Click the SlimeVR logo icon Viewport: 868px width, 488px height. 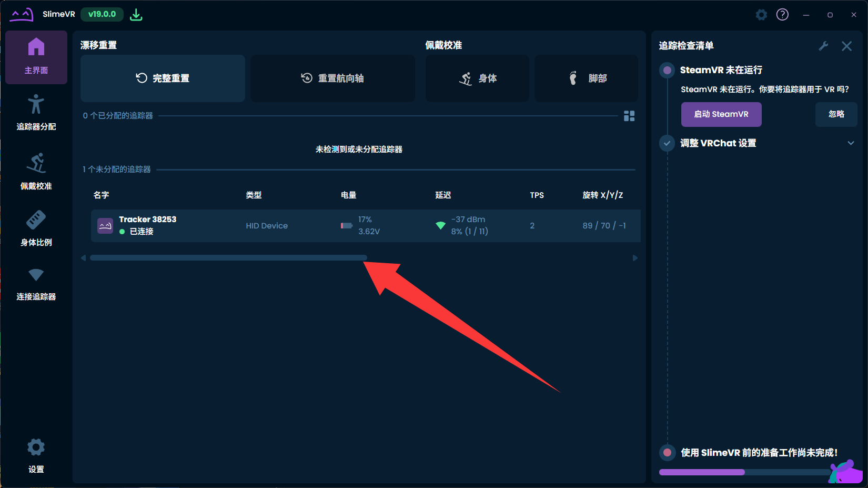pos(22,14)
